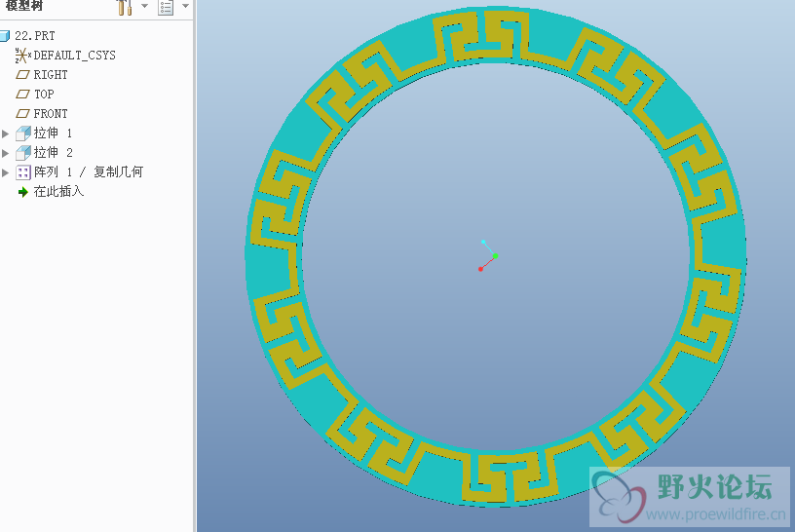Click the 阵列 1 pattern feature icon

22,172
